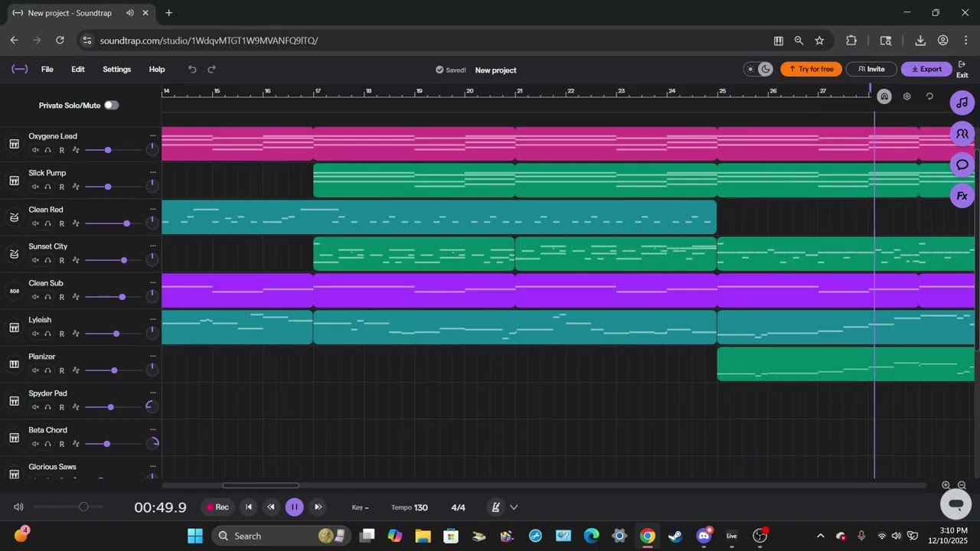The image size is (980, 551).
Task: Open timeline settings gear icon
Action: (907, 96)
